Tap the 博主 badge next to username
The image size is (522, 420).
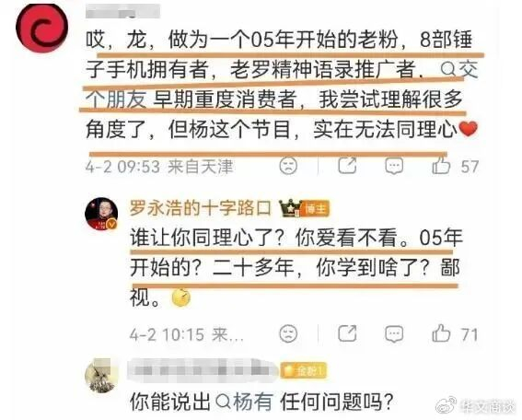point(316,209)
